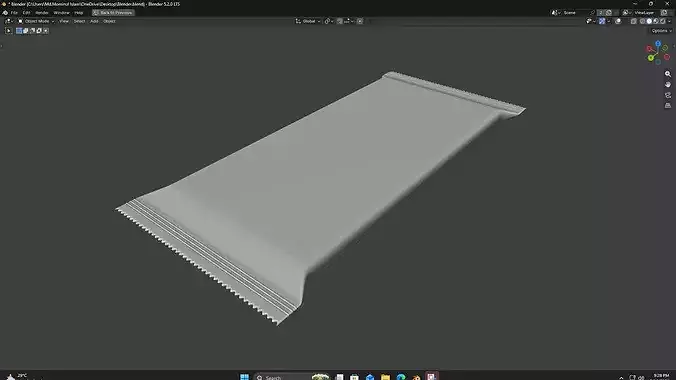Open the Scene browse dropdown
Image resolution: width=676 pixels, height=380 pixels.
556,13
